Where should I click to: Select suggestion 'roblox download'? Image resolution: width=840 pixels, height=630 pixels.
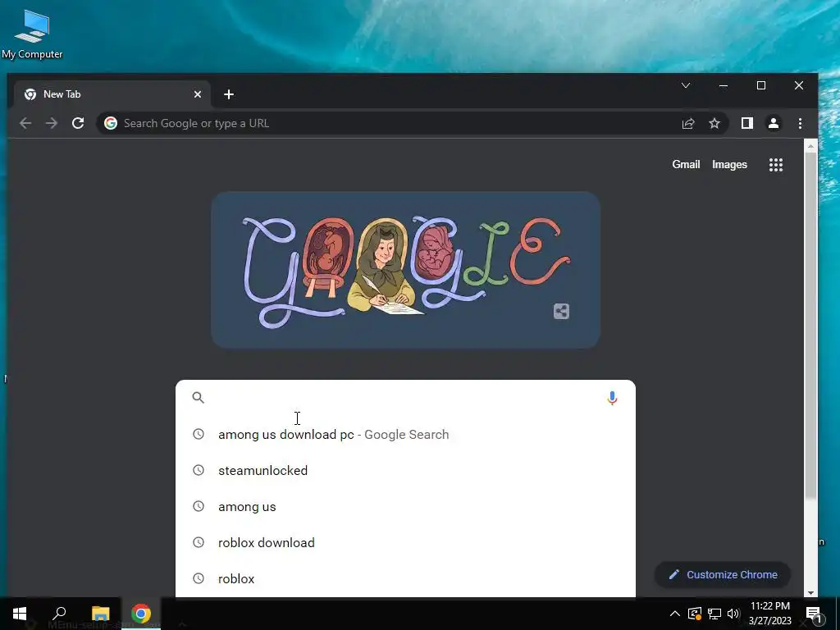[405, 543]
